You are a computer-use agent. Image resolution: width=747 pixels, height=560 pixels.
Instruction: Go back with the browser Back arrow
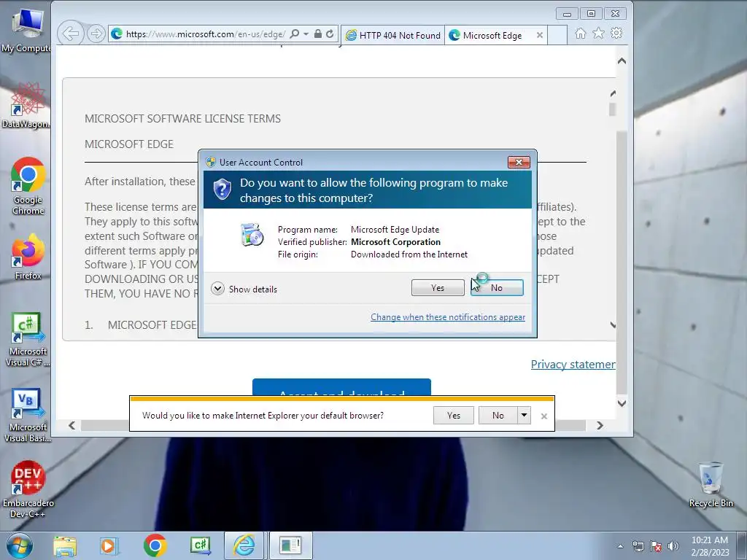pyautogui.click(x=71, y=34)
